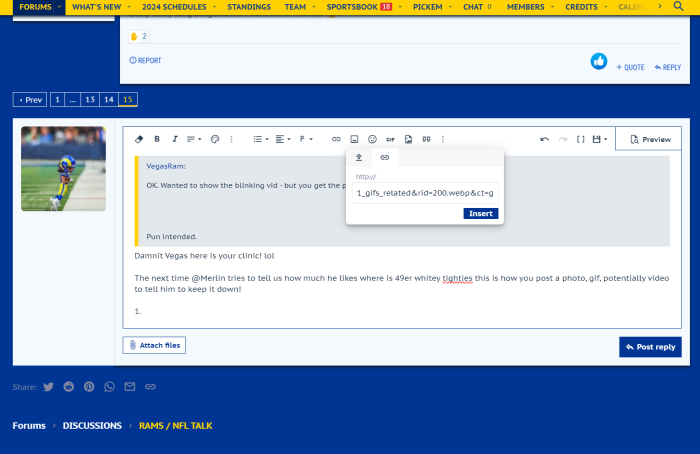Toggle italic formatting in editor

tap(175, 139)
